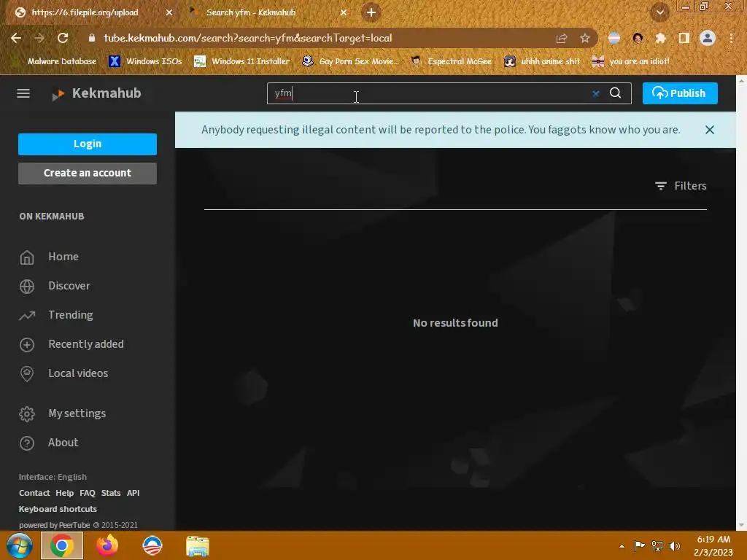Click the Local videos pin icon
Viewport: 747px width, 560px height.
pos(27,374)
